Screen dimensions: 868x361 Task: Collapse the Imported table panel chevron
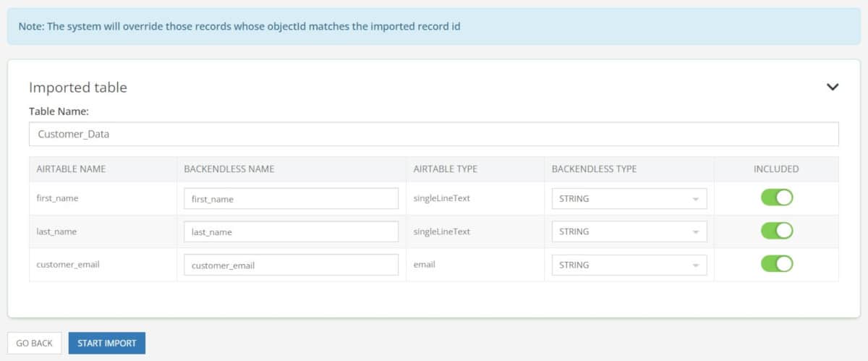pos(833,87)
